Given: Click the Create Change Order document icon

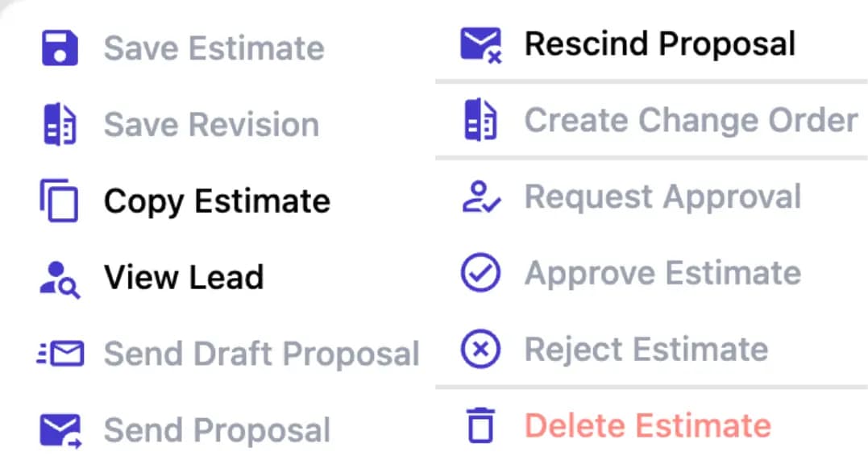Looking at the screenshot, I should pos(480,119).
